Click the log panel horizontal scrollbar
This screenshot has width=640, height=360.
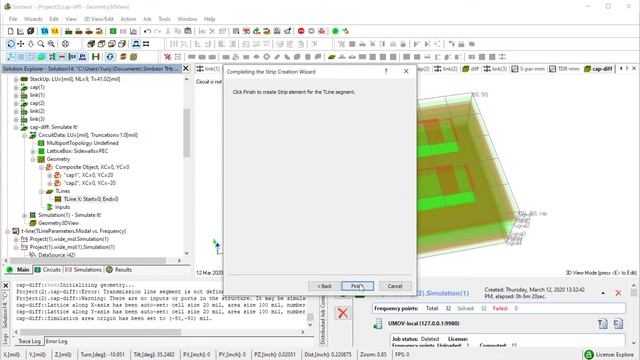point(100,332)
